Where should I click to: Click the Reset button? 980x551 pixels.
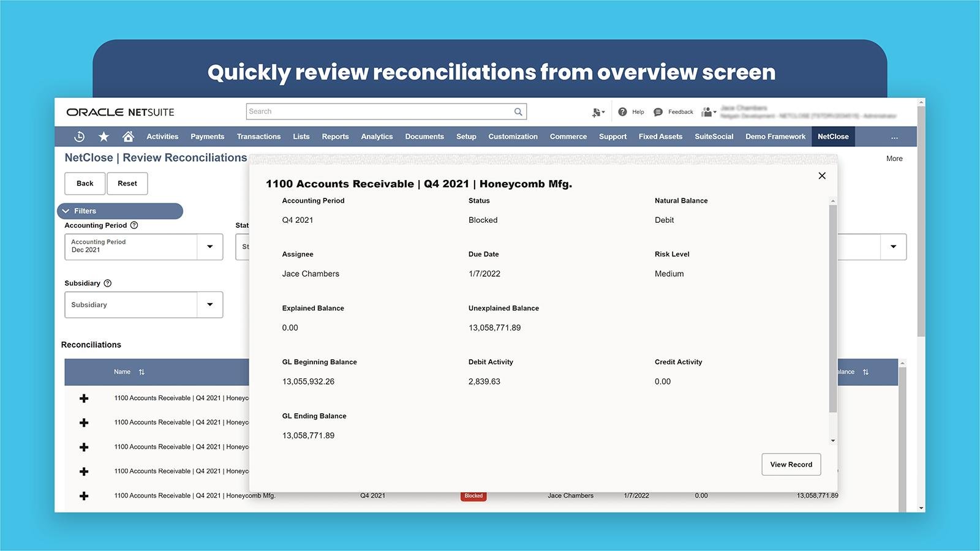[x=127, y=184]
